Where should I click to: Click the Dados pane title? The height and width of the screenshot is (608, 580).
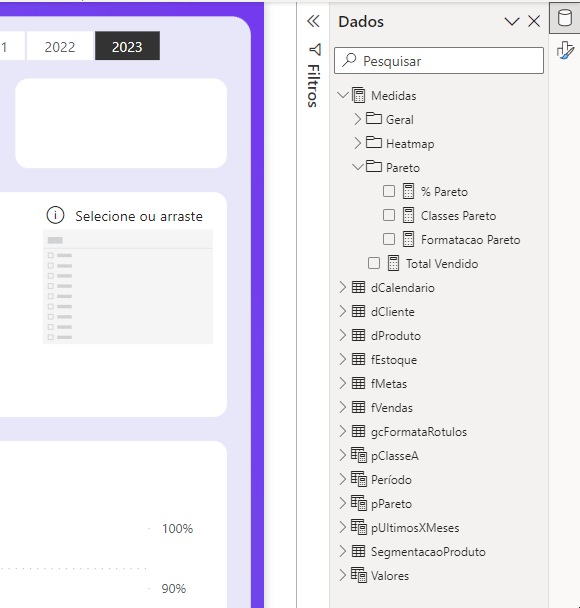click(x=361, y=22)
